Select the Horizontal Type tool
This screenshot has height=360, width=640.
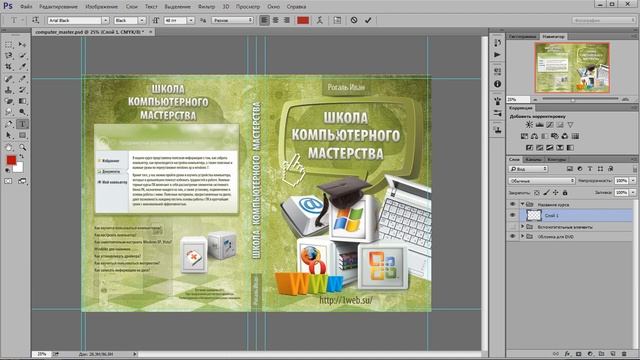pos(22,124)
